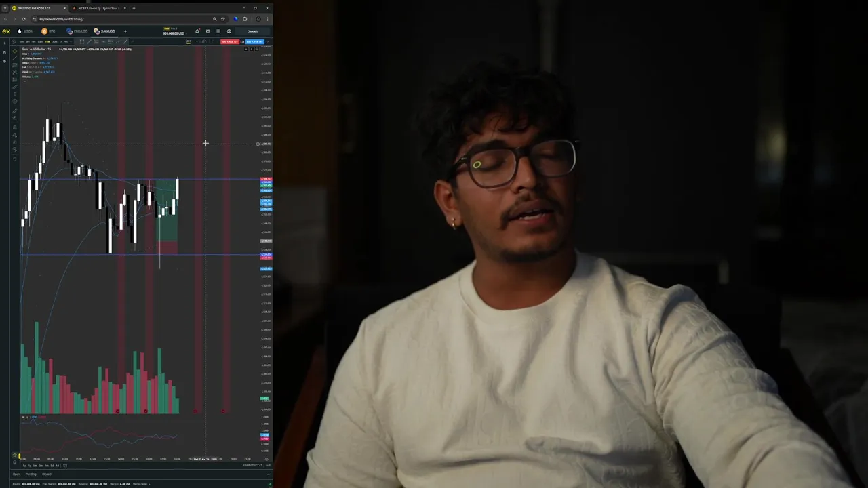Toggle auto price scale
The height and width of the screenshot is (488, 868).
[x=269, y=465]
